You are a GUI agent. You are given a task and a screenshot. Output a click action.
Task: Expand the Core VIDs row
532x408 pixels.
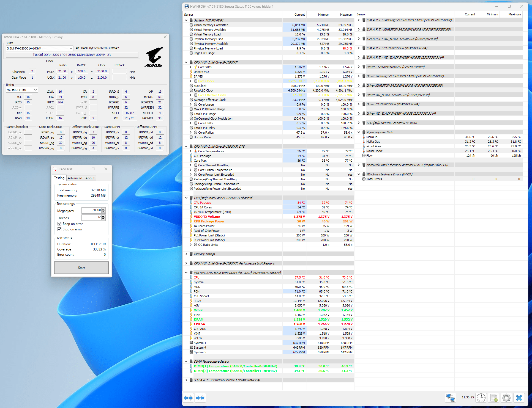click(190, 67)
